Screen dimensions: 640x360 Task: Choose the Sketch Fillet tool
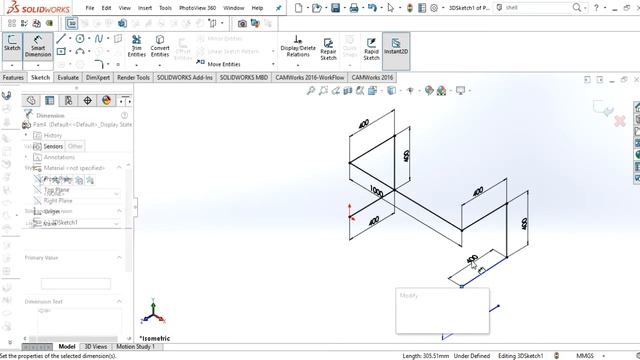[99, 64]
